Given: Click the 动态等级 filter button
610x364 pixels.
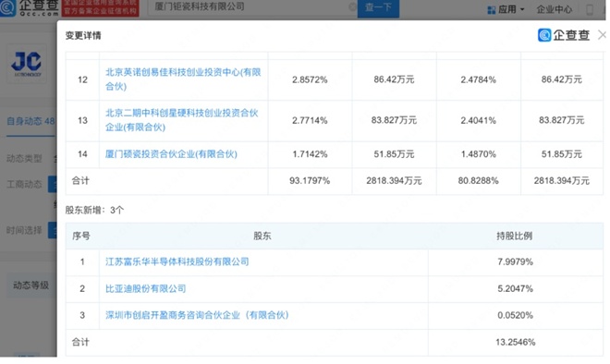Looking at the screenshot, I should click(31, 285).
